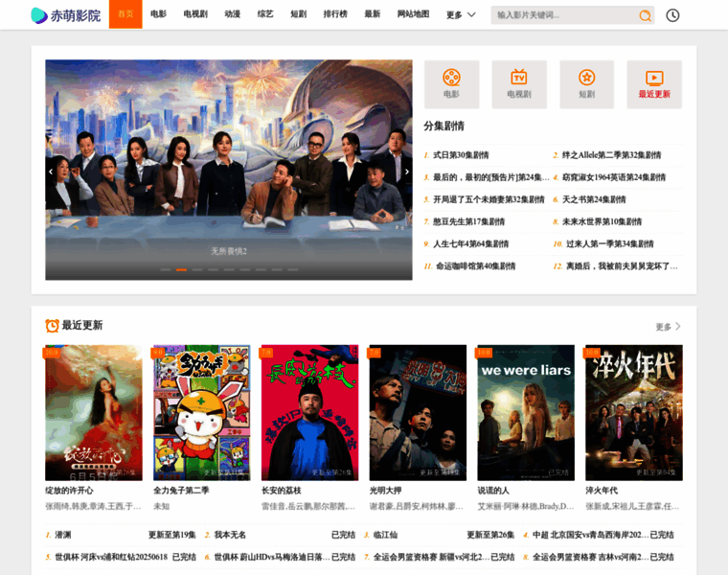Expand the 更多 navigation dropdown
728x575 pixels.
[x=461, y=15]
